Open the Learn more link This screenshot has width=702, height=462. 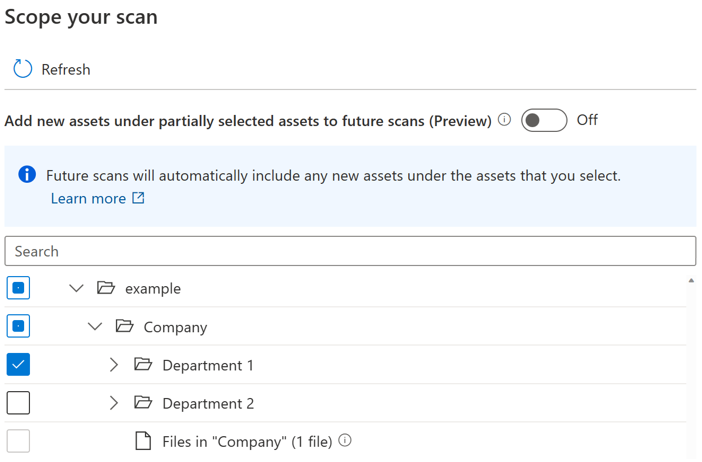click(x=88, y=198)
